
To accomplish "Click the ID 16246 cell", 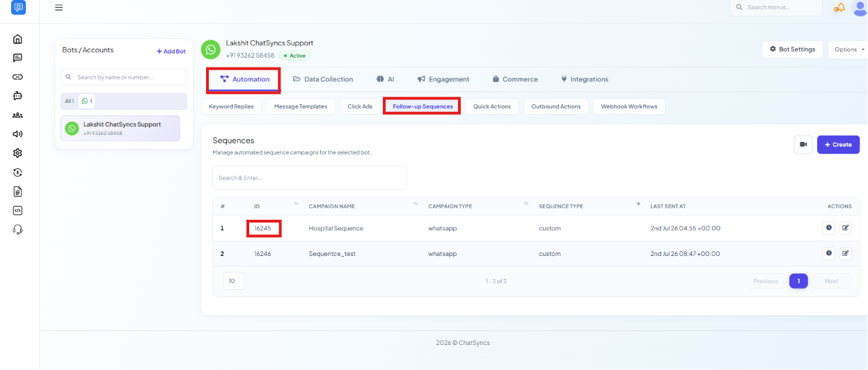I will click(262, 254).
